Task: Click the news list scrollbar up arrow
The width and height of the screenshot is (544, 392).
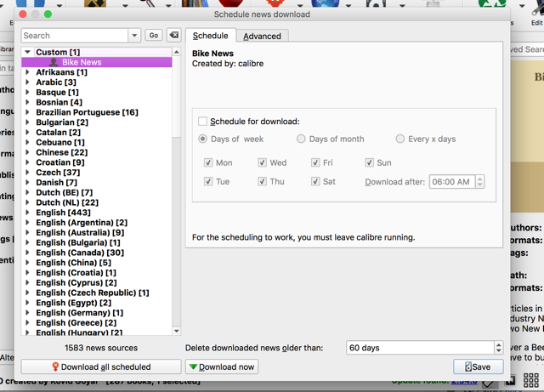Action: coord(176,52)
